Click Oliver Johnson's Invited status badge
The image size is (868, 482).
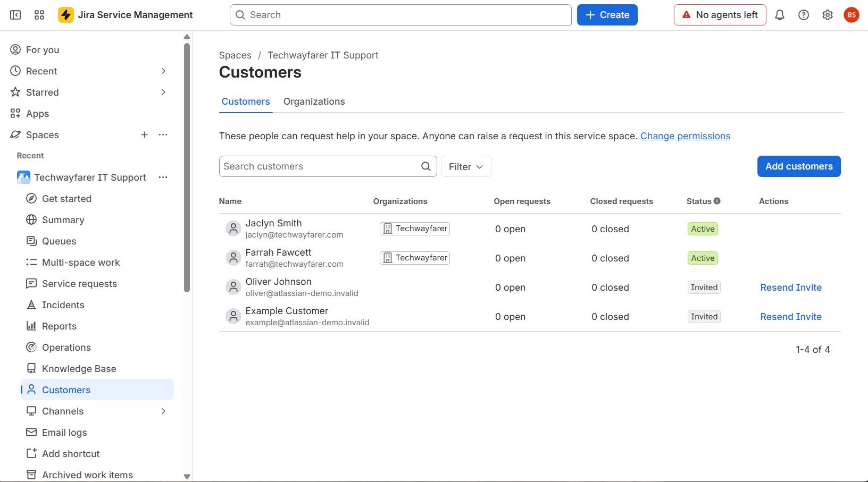704,287
